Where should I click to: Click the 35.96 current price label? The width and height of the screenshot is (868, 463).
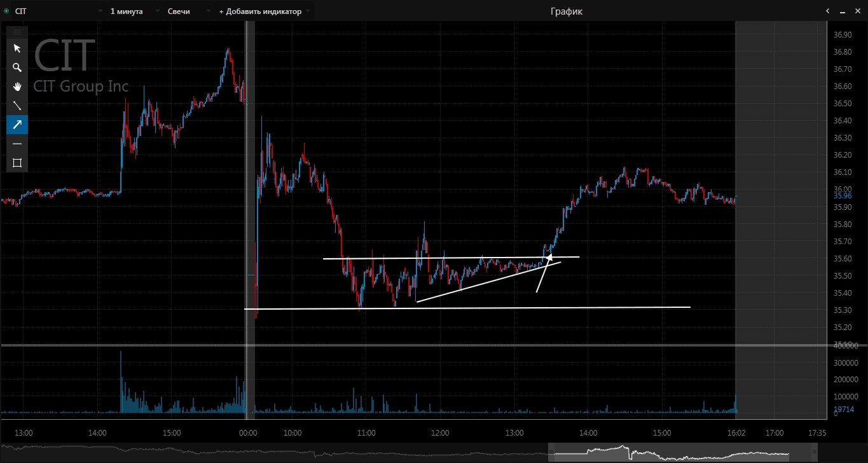[x=842, y=196]
